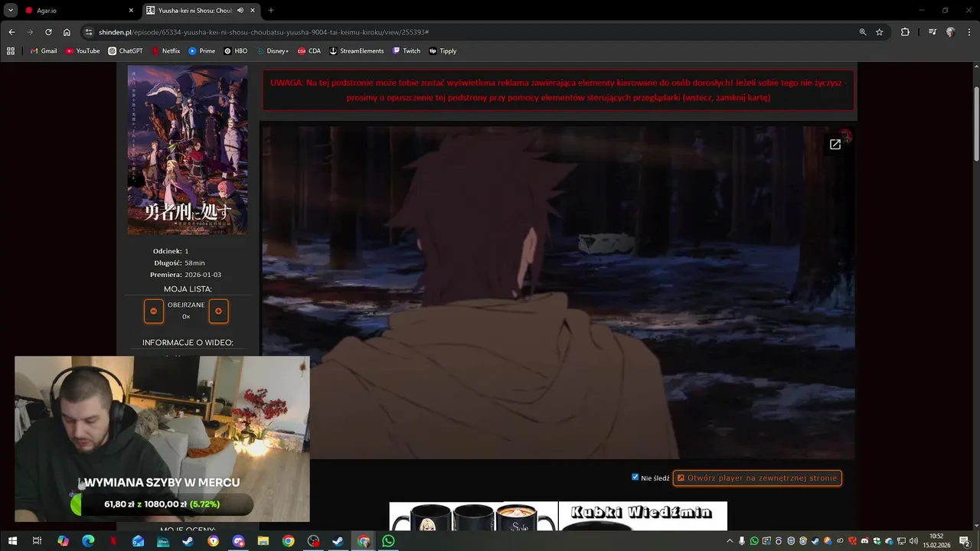Click the shinden.pl address bar URL
The width and height of the screenshot is (980, 551).
point(263,32)
